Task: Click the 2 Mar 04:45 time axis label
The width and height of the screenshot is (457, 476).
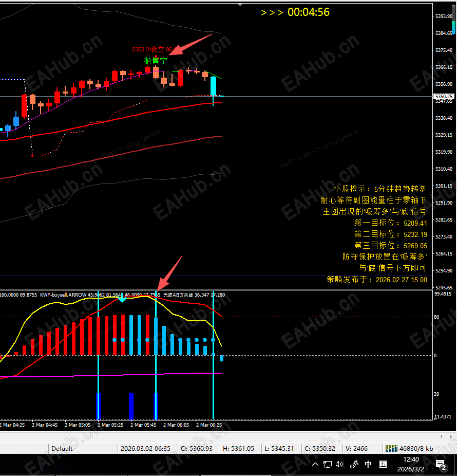Action: tap(45, 425)
